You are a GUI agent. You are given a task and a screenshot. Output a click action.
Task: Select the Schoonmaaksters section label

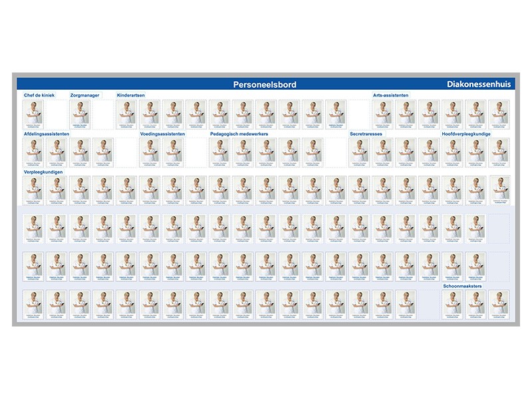pos(462,286)
